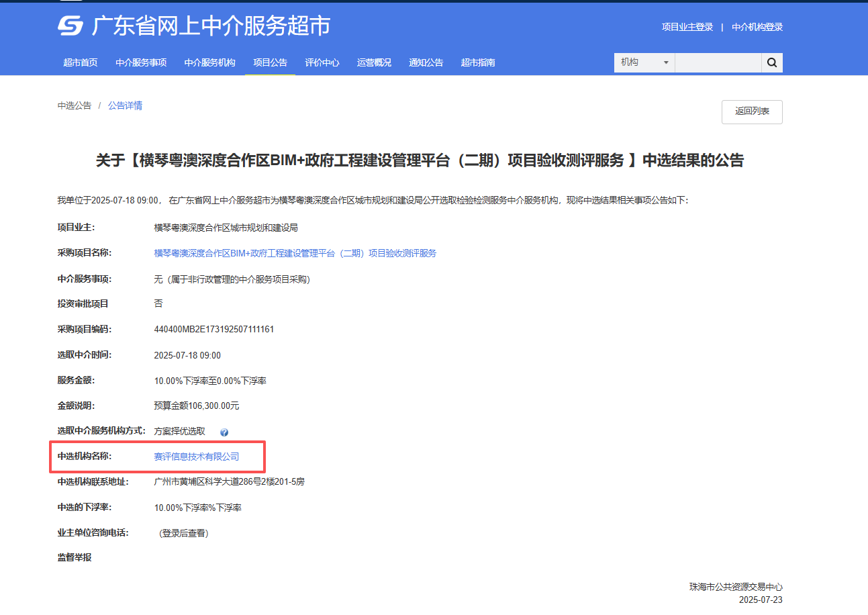Click the 中选公告 breadcrumb link

pos(75,106)
